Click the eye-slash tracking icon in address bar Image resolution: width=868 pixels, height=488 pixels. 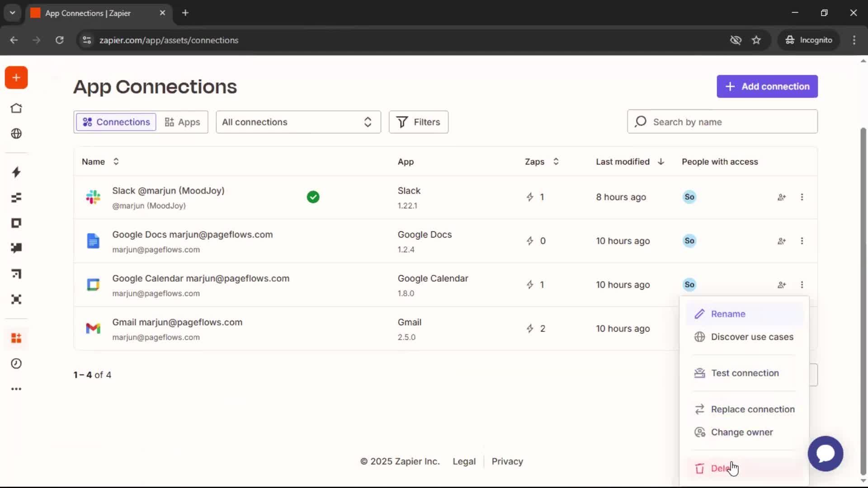736,40
